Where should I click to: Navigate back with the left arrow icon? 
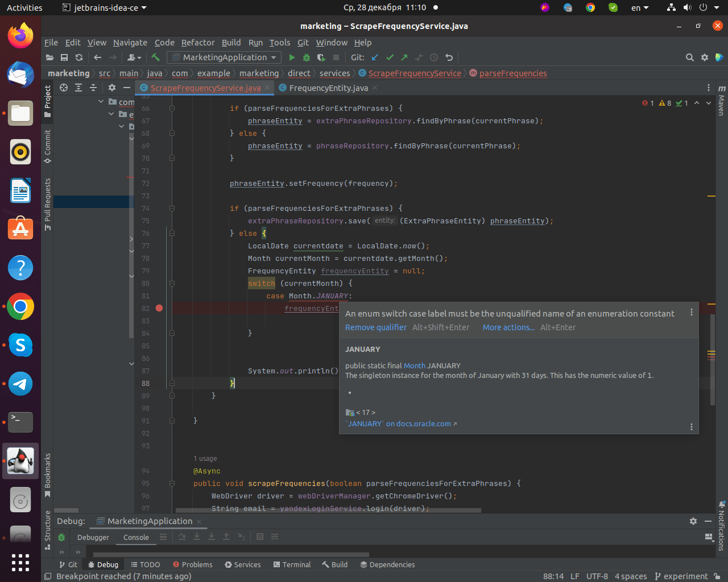[x=97, y=57]
